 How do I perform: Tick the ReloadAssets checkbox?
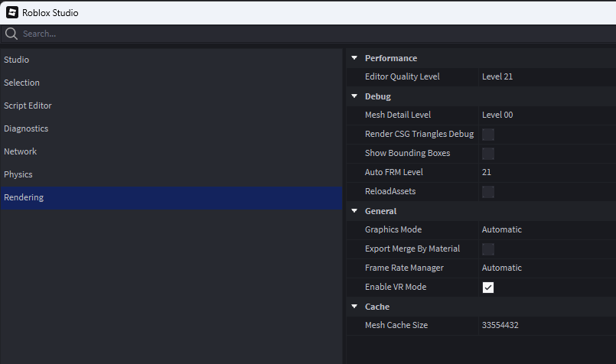pyautogui.click(x=488, y=192)
